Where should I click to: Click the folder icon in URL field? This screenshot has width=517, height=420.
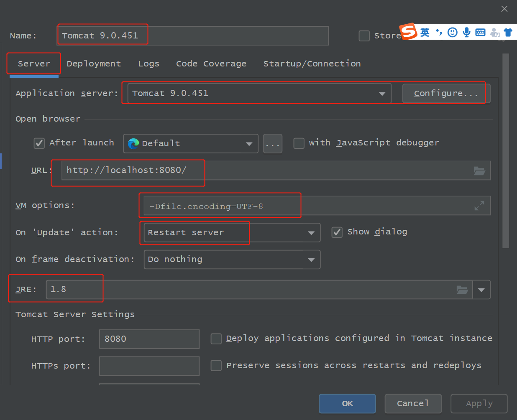(479, 171)
